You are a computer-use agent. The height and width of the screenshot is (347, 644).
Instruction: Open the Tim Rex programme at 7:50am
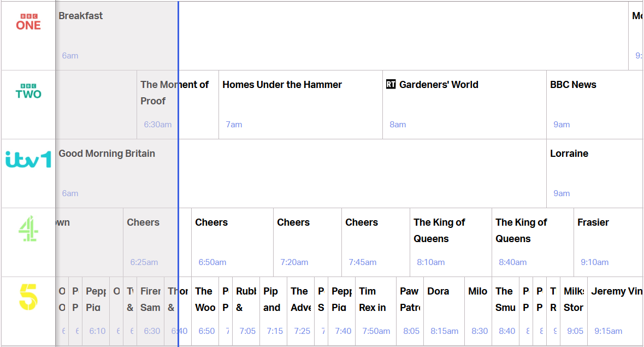coord(376,311)
